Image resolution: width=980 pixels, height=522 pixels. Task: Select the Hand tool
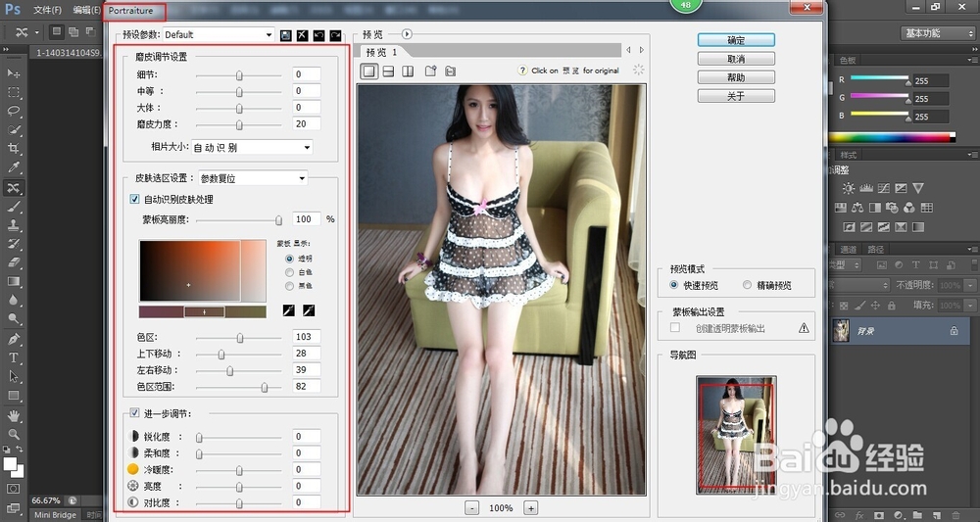(x=13, y=415)
